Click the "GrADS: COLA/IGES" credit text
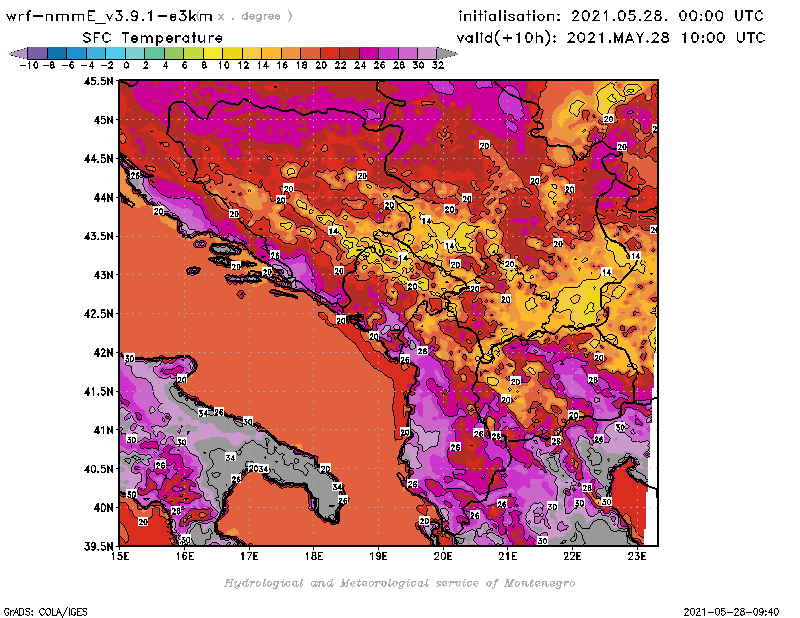 point(45,612)
